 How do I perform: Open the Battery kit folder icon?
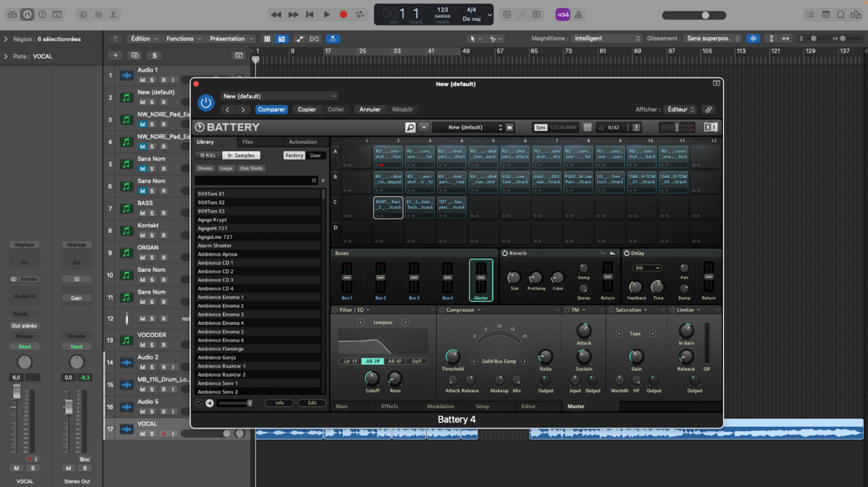[510, 127]
